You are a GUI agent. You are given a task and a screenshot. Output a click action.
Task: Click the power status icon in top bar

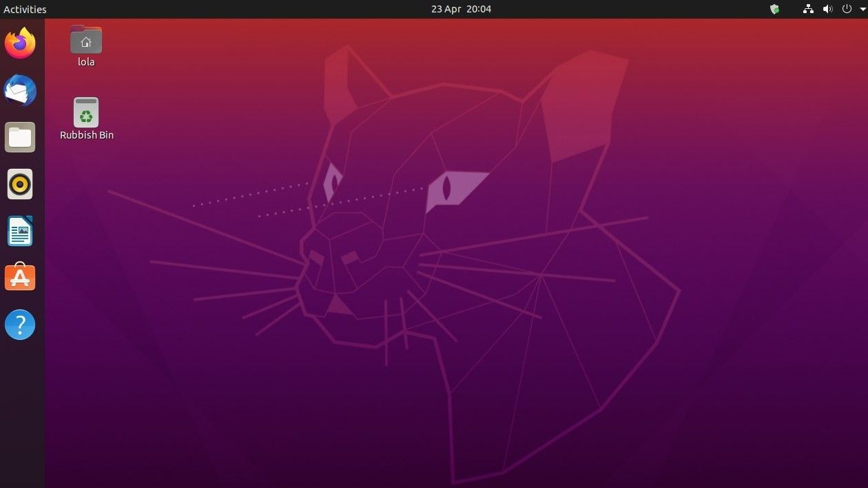(x=846, y=9)
